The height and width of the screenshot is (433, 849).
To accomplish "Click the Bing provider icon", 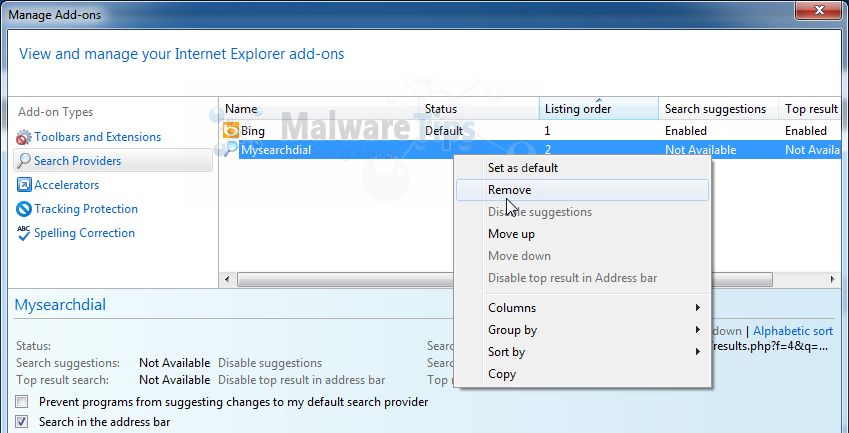I will coord(231,130).
